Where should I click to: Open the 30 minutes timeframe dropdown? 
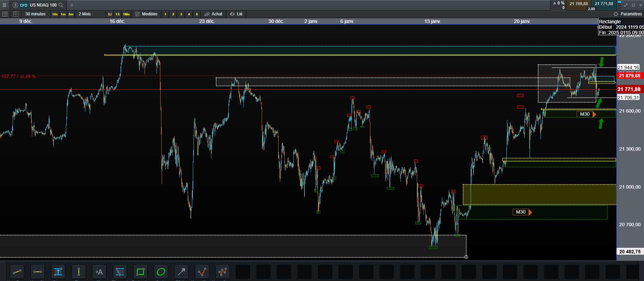(35, 14)
